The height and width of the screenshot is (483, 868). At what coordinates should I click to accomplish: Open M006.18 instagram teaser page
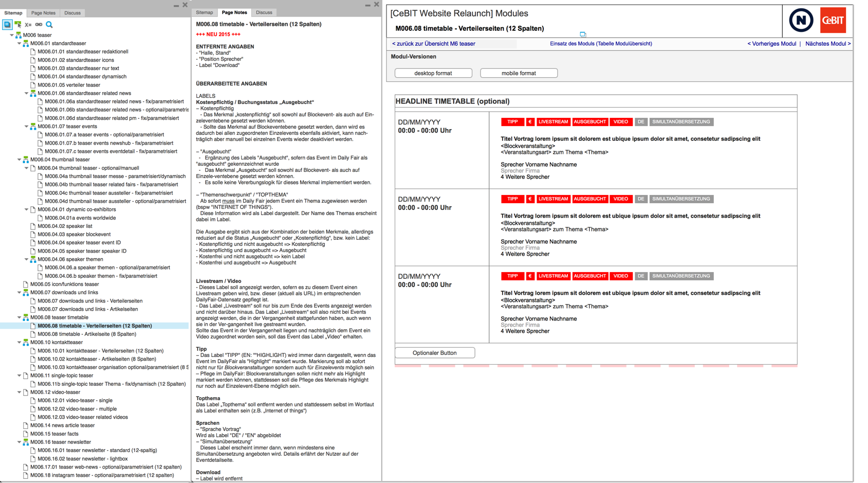[x=102, y=475]
